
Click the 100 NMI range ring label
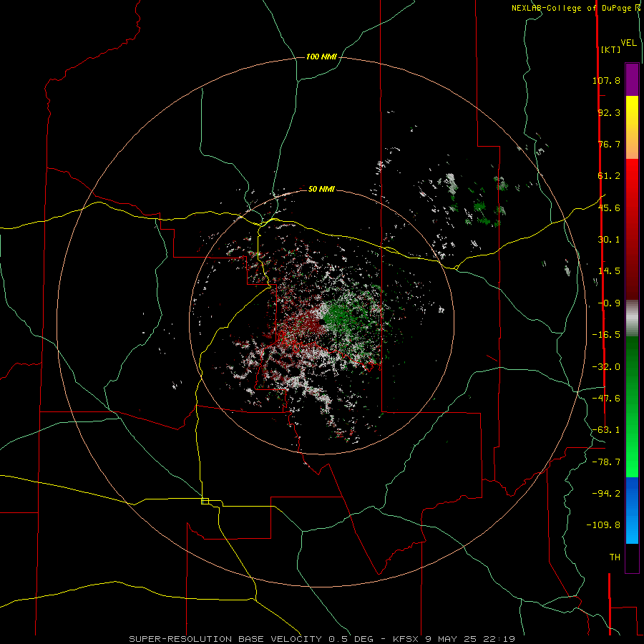tap(321, 57)
